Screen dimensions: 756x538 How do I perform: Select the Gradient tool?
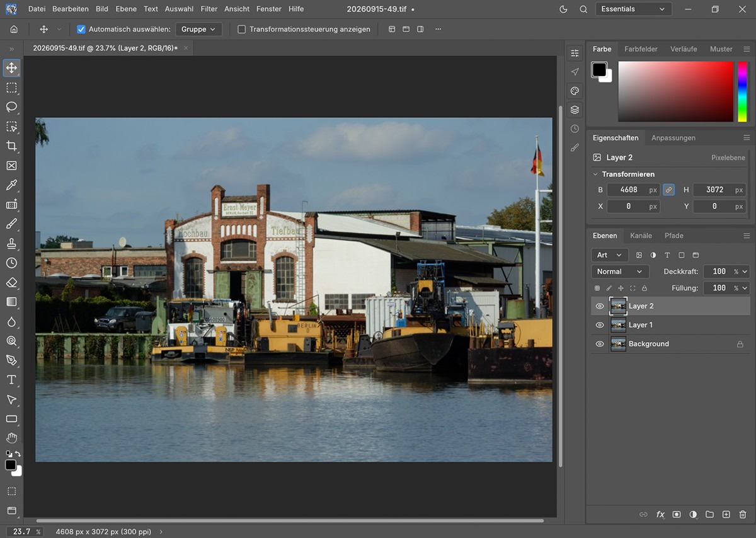[11, 302]
